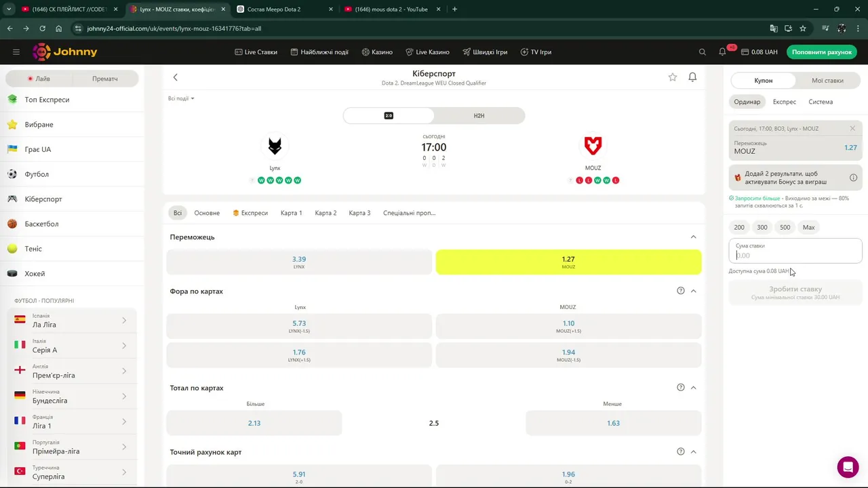Open Футбол in sidebar
Screen dimensions: 868x488
[x=72, y=174]
